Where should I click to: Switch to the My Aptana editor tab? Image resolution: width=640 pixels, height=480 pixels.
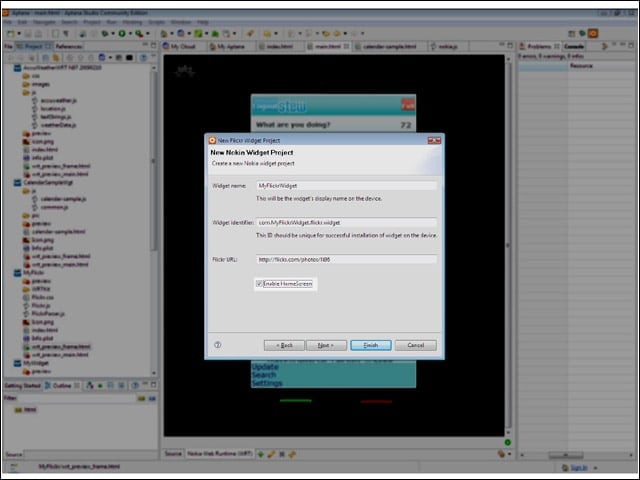(227, 47)
